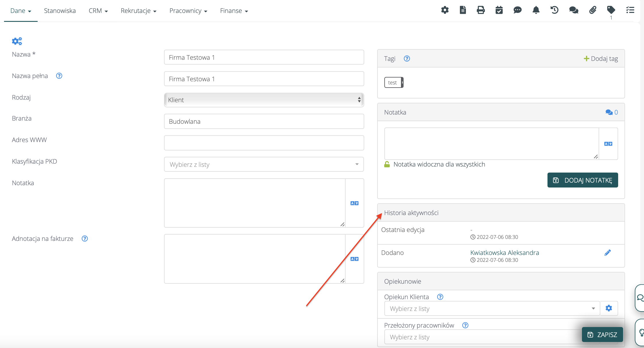
Task: Click the settings gear icon in top toolbar
Action: (x=445, y=10)
